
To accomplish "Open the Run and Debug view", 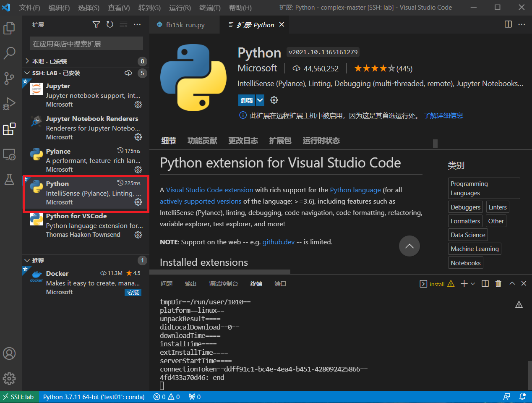I will coord(9,103).
